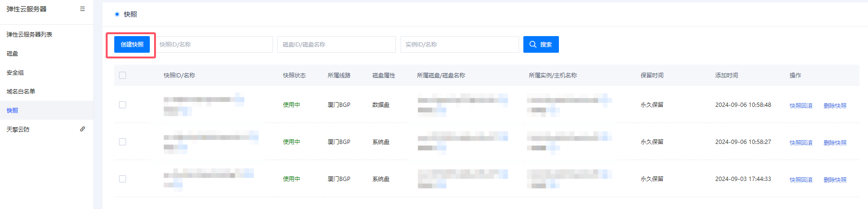
Task: Navigate to 域名白名单 in sidebar
Action: click(21, 92)
